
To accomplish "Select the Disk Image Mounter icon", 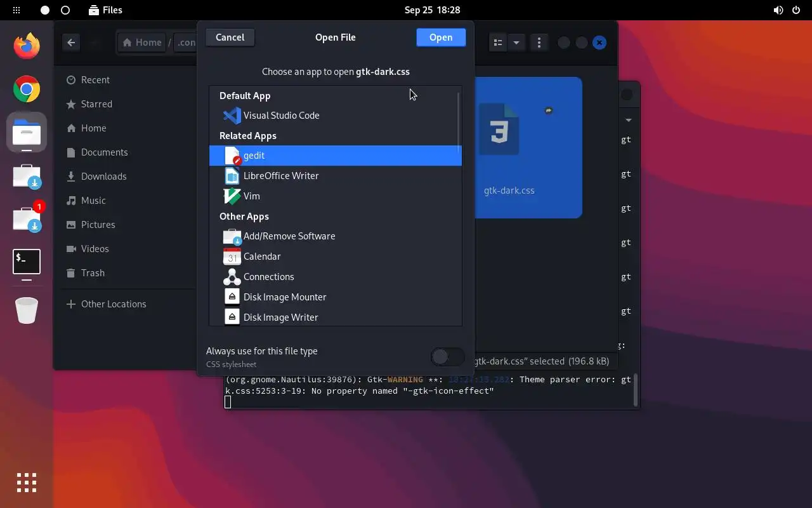I will (x=232, y=297).
